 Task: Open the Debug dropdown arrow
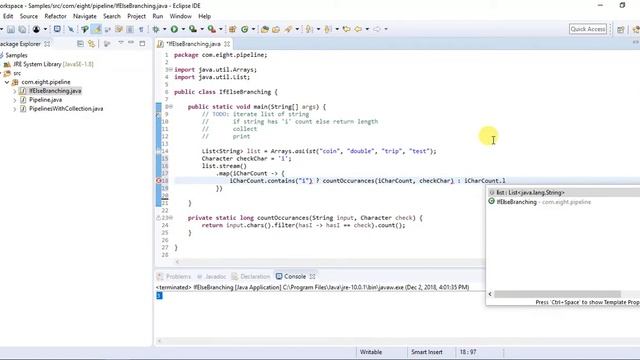(164, 29)
